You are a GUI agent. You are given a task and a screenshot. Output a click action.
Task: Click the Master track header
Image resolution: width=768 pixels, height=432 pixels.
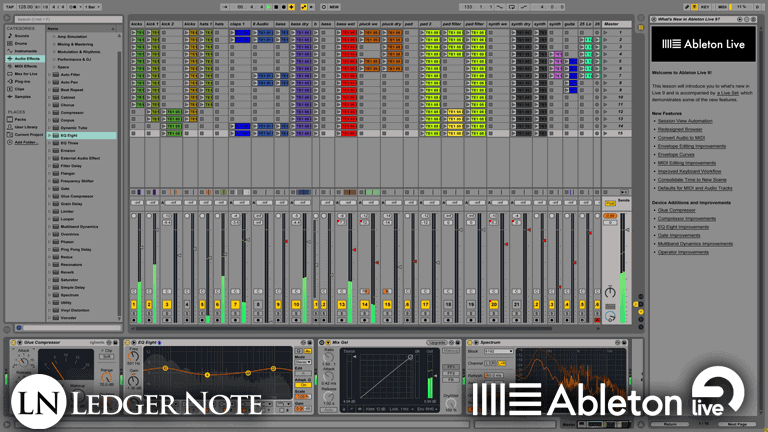click(617, 24)
